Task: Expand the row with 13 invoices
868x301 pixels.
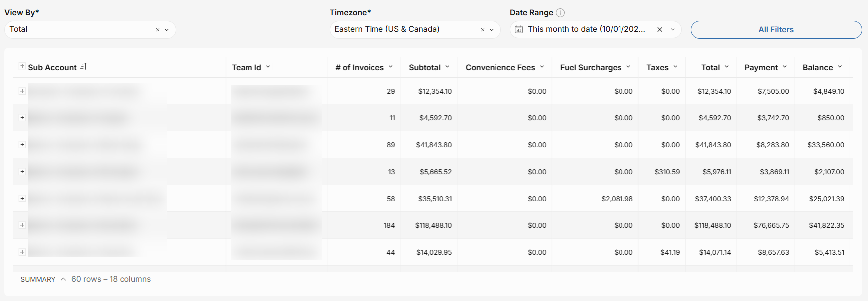Action: [x=22, y=172]
